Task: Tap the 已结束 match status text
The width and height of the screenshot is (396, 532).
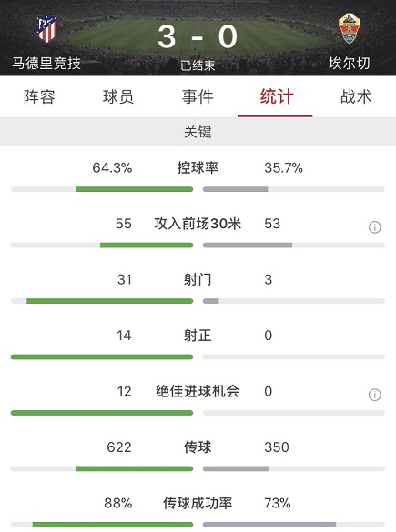Action: click(198, 65)
